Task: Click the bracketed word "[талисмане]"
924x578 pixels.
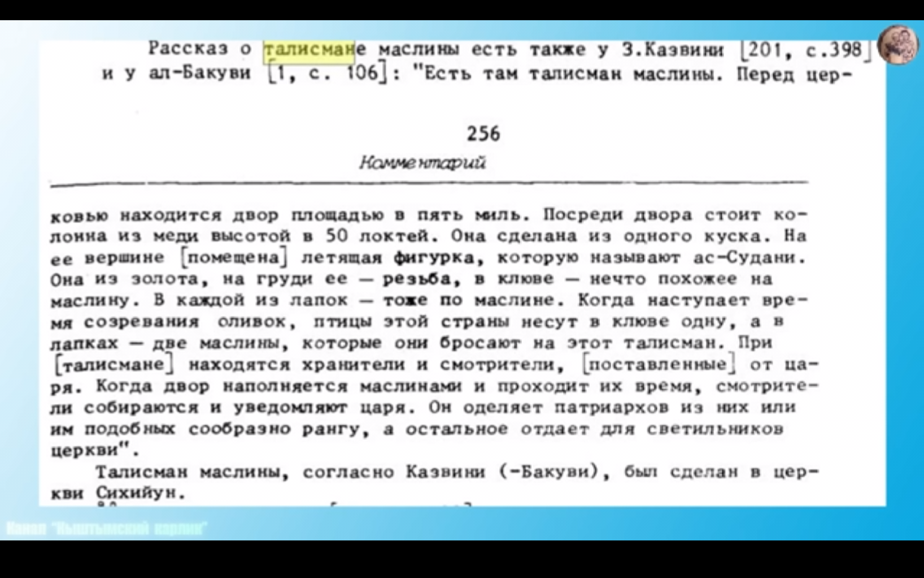Action: [116, 363]
